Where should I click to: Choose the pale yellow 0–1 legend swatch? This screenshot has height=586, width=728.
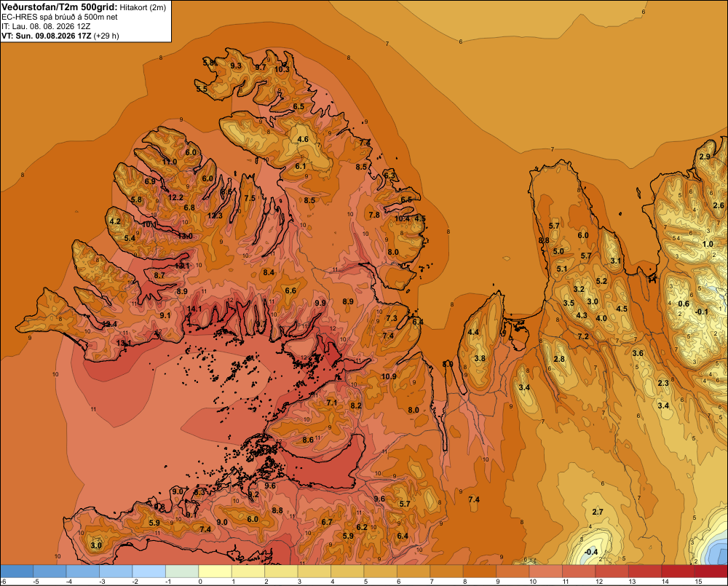click(215, 571)
